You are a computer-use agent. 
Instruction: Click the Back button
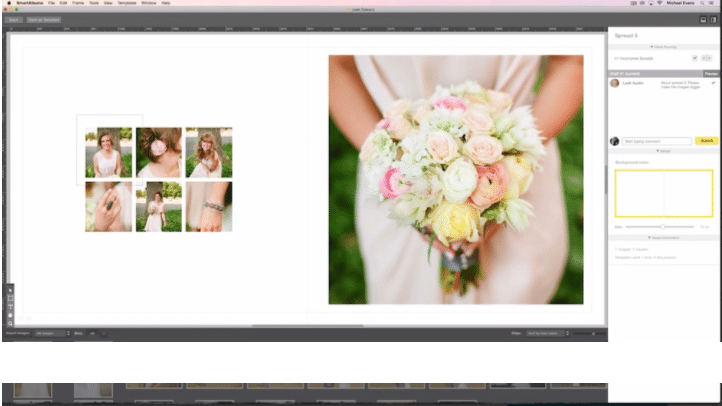[x=13, y=20]
